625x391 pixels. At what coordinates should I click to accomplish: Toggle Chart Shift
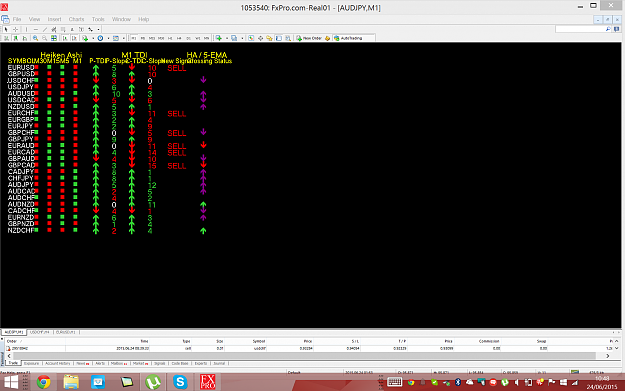click(x=74, y=38)
